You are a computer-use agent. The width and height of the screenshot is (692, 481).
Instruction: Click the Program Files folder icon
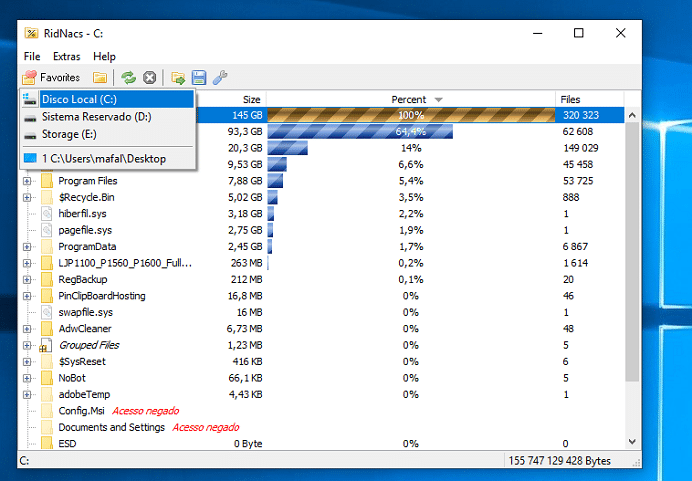[x=47, y=181]
